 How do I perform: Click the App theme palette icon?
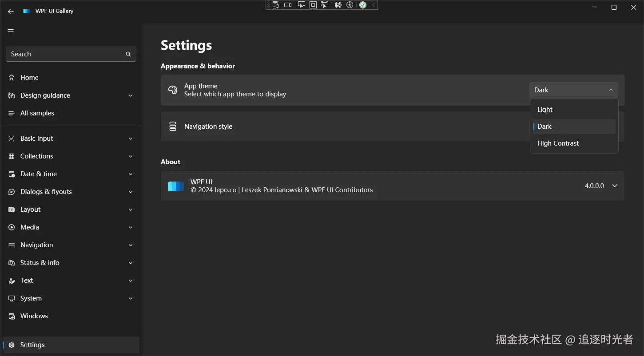(x=173, y=90)
